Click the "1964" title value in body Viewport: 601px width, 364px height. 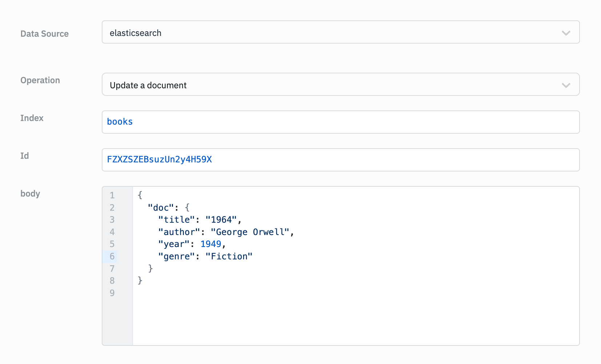[221, 220]
